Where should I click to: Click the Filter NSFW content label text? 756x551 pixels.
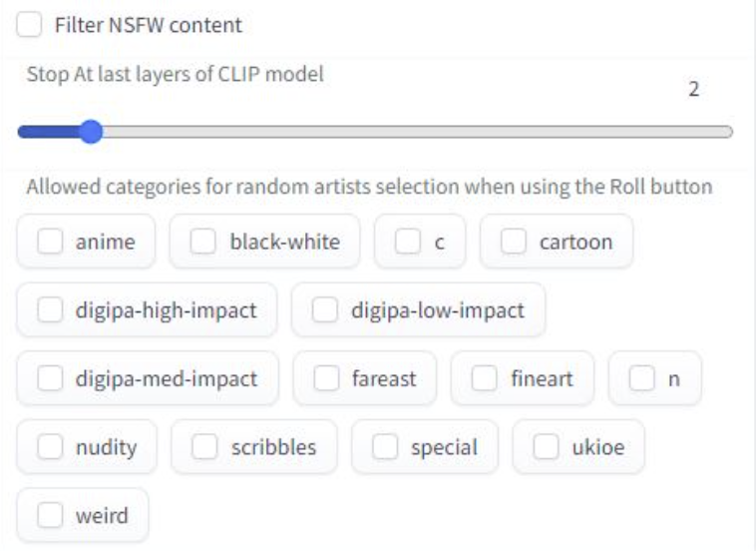pos(148,25)
